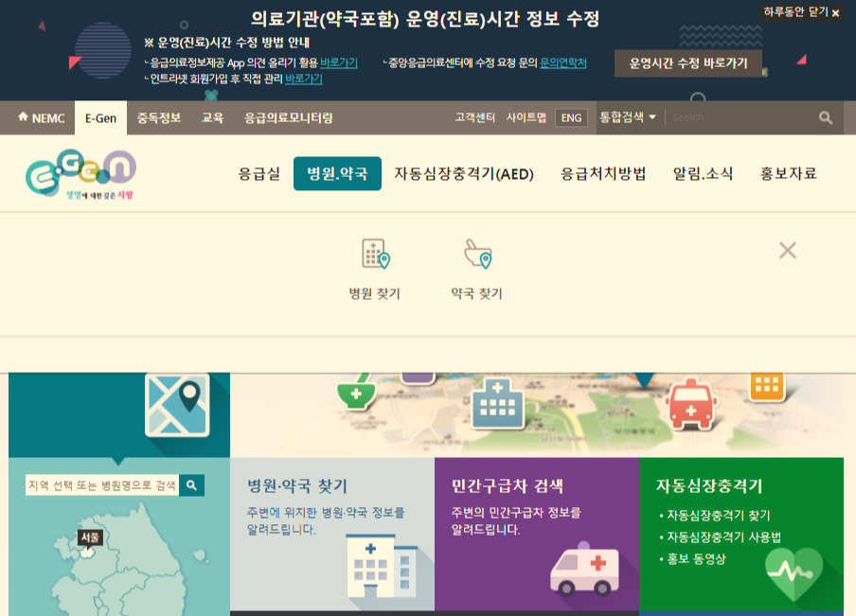Open 자동심장충격기 사용법 link
Image resolution: width=856 pixels, height=616 pixels.
(x=723, y=537)
